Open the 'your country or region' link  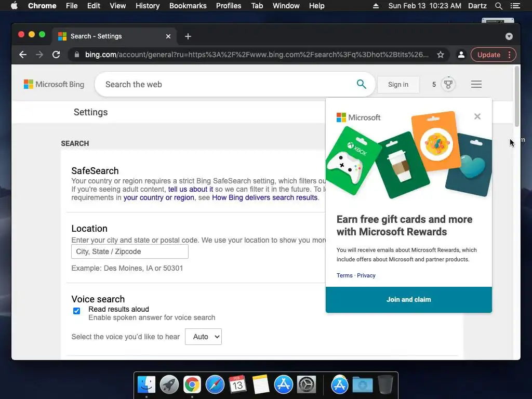pyautogui.click(x=159, y=197)
